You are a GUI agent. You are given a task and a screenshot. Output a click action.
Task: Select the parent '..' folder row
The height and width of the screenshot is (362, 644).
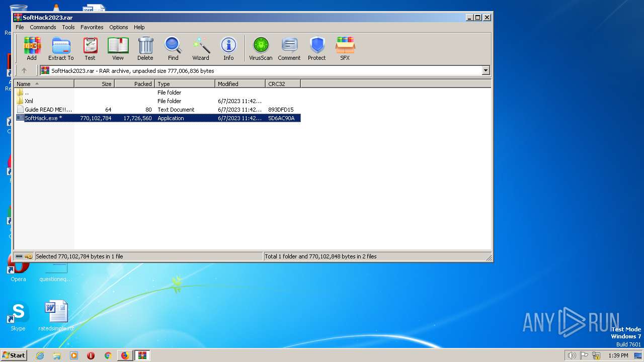[158, 93]
